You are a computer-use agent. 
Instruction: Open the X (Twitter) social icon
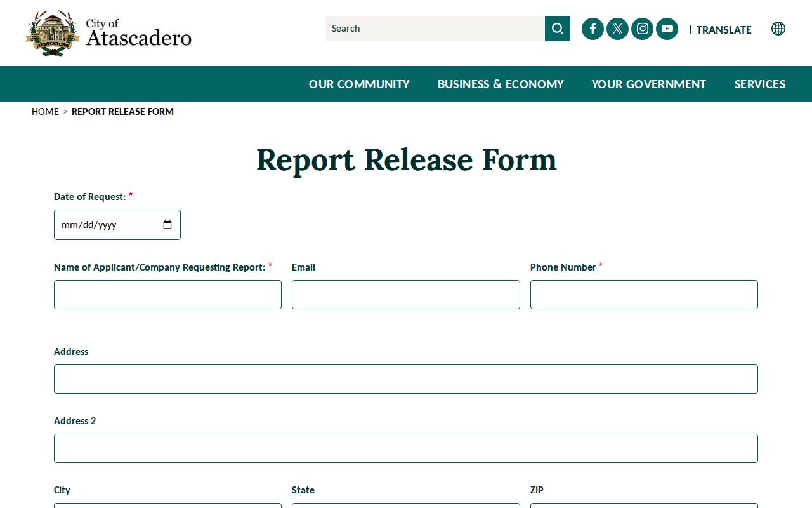tap(617, 29)
